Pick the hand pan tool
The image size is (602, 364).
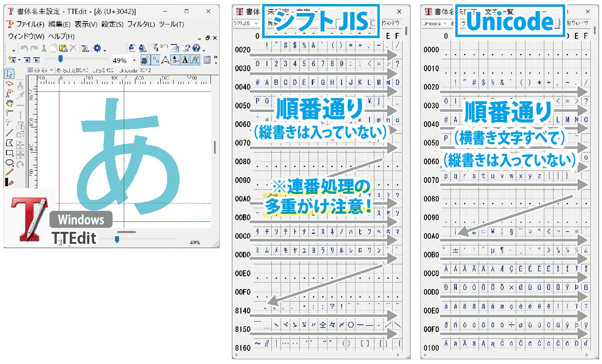[x=10, y=103]
